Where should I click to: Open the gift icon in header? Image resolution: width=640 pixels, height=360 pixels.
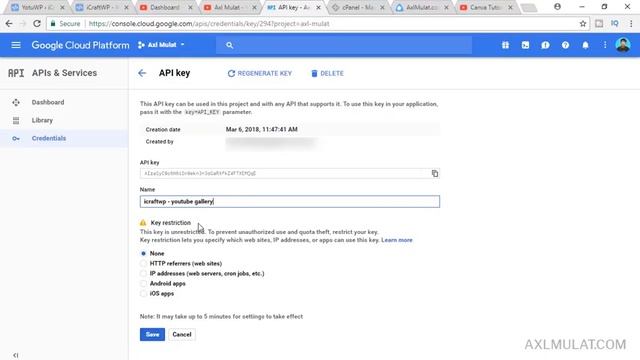(x=505, y=45)
